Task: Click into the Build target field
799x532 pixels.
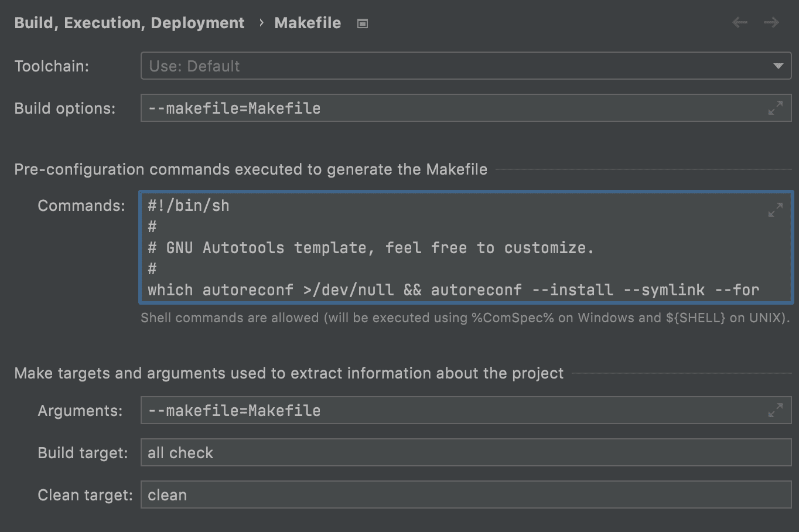Action: [466, 453]
